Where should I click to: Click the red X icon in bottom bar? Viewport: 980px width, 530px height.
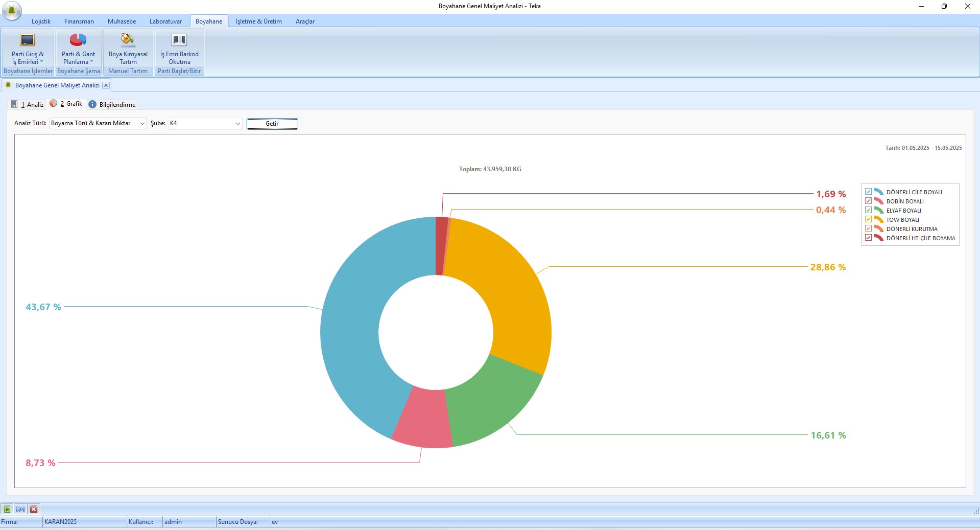[34, 509]
